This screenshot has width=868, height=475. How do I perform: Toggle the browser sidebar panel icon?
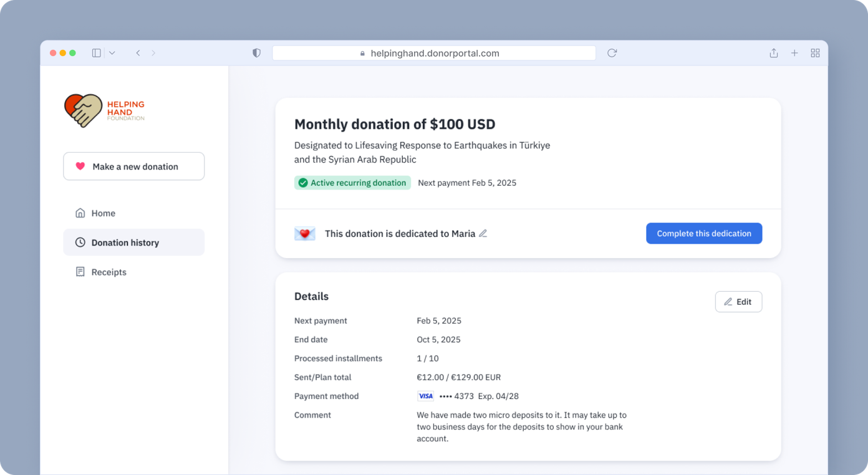pyautogui.click(x=96, y=53)
